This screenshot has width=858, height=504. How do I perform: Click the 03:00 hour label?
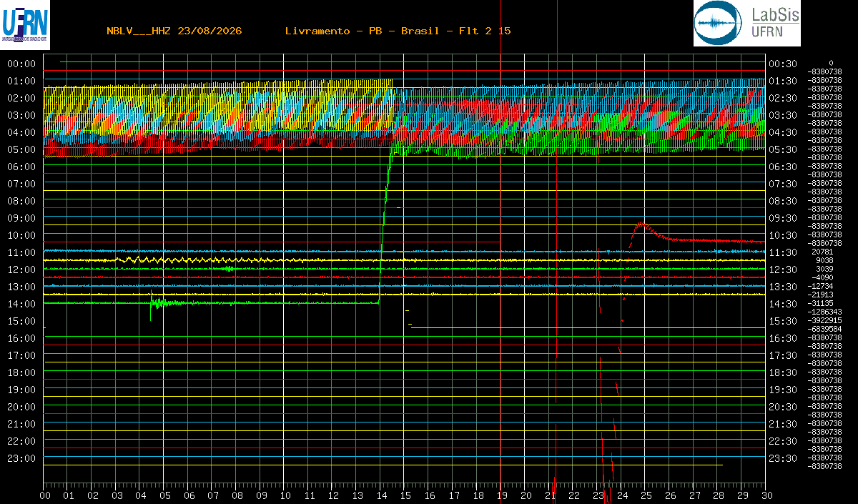(x=21, y=115)
